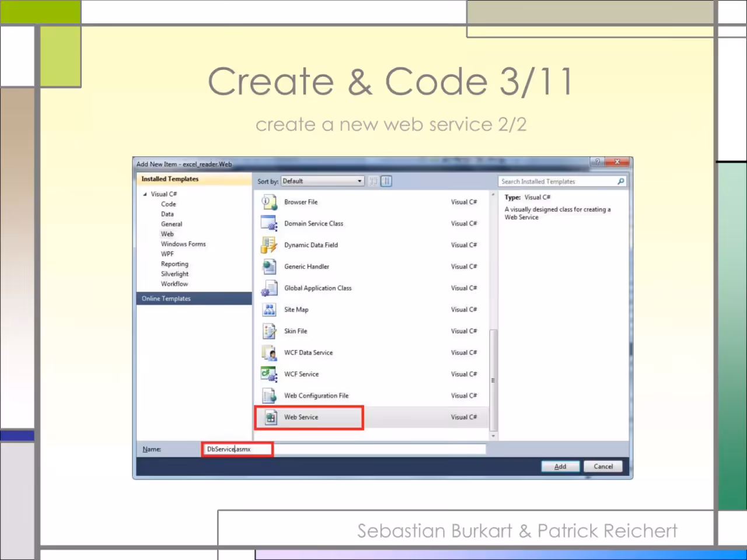Click the dialog help question-mark button

click(x=597, y=162)
